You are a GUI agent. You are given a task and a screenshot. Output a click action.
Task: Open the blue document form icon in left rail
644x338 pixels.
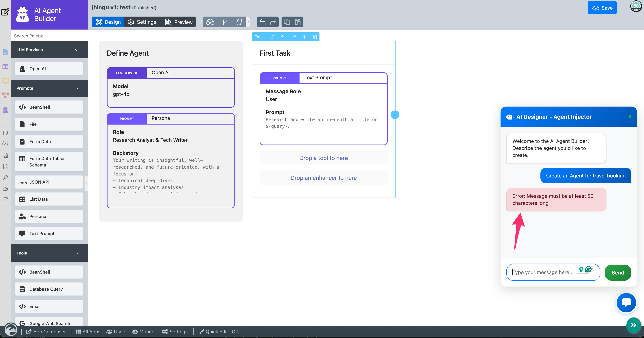(x=5, y=52)
